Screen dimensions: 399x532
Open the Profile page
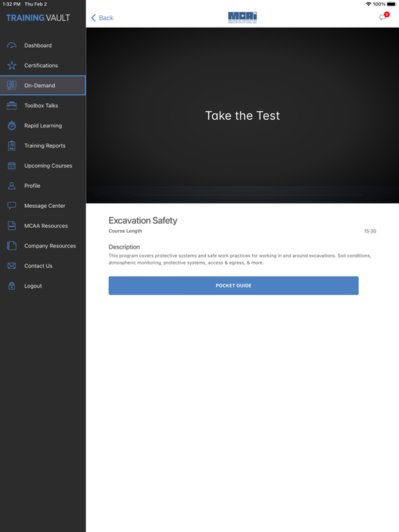point(43,186)
